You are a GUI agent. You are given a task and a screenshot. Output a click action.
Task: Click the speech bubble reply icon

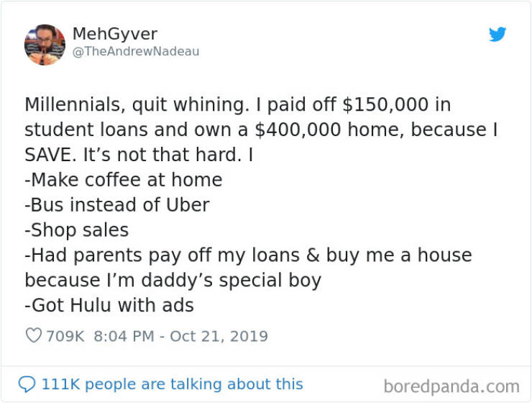tap(27, 384)
